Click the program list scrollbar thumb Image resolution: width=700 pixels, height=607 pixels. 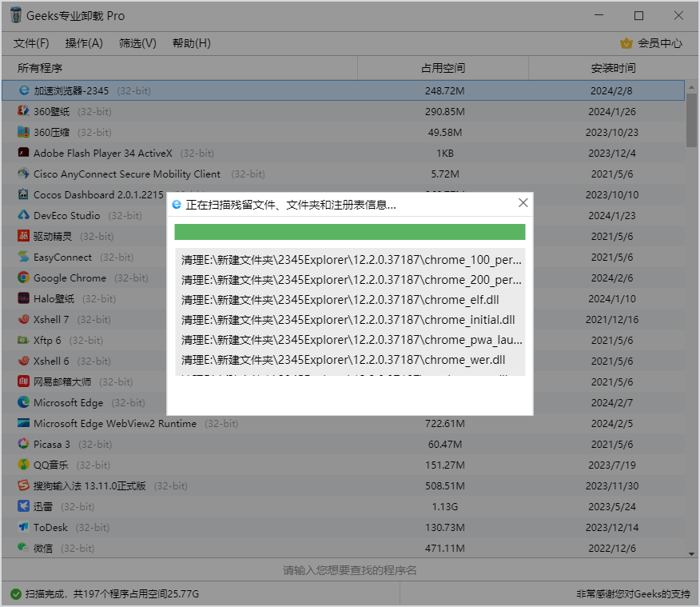[691, 120]
